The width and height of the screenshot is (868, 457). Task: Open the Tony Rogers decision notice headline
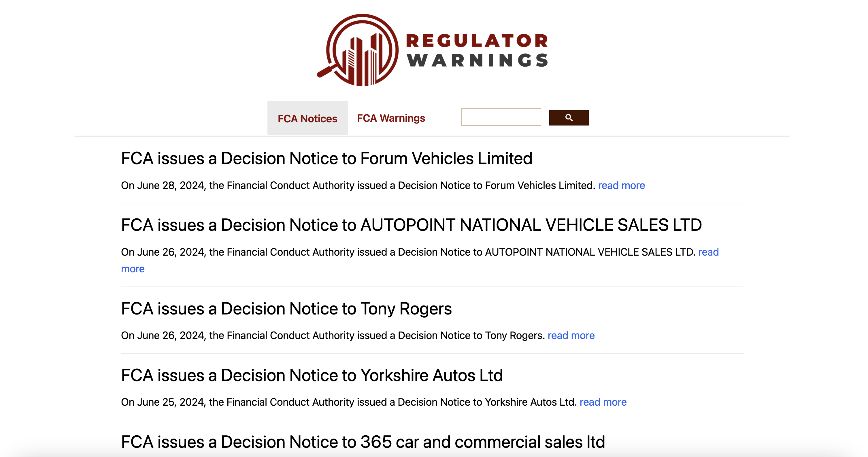[x=287, y=308]
